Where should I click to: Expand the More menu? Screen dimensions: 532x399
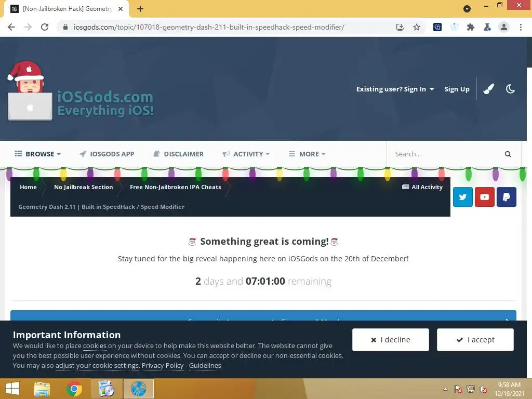[307, 154]
